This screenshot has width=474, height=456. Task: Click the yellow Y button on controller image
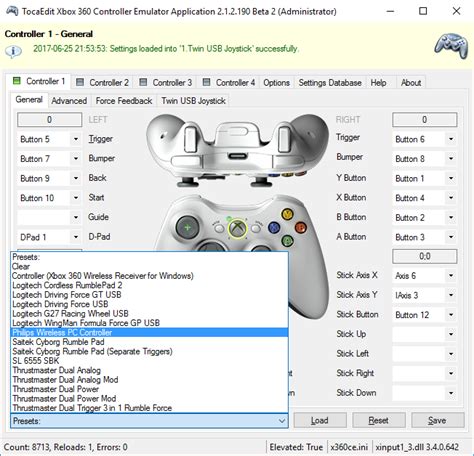(x=287, y=214)
